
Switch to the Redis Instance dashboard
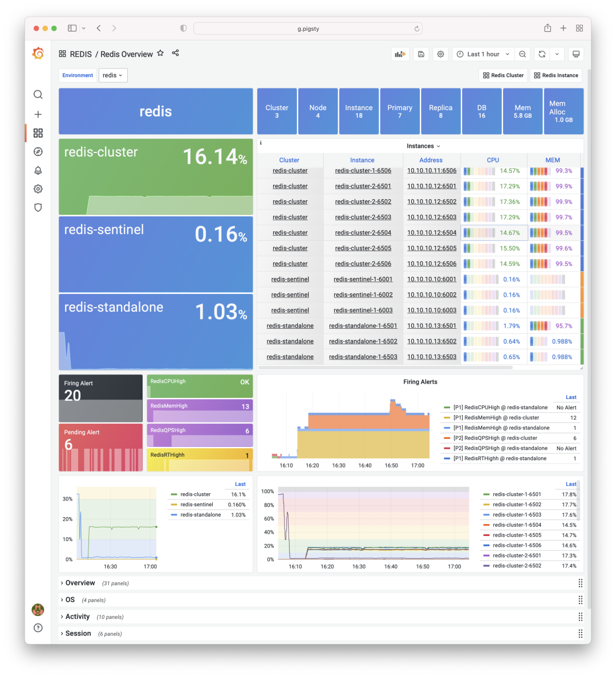coord(556,75)
